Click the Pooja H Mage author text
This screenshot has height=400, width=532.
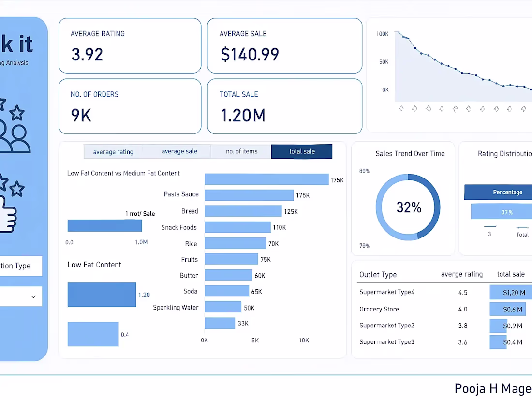[x=493, y=388]
